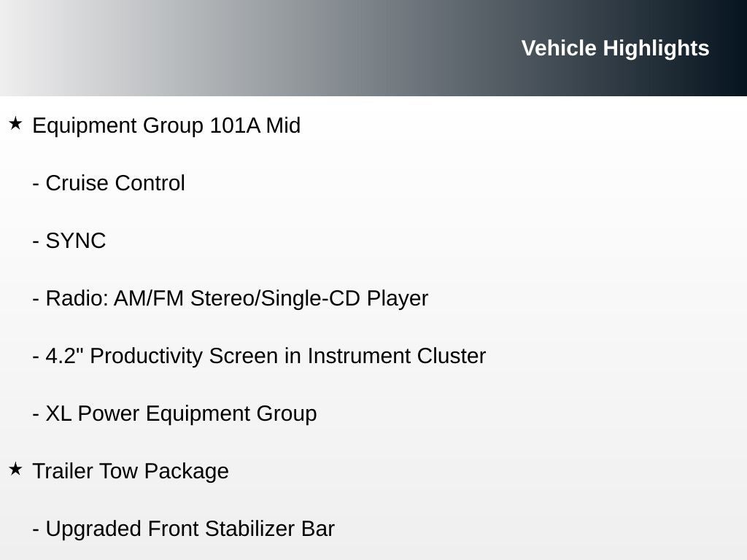
Task: Click the Equipment Group 101A Mid heading
Action: (x=166, y=125)
